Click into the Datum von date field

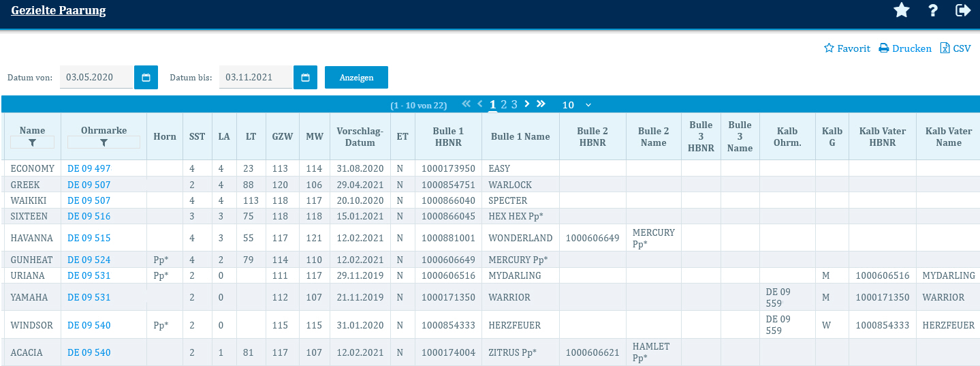coord(96,78)
